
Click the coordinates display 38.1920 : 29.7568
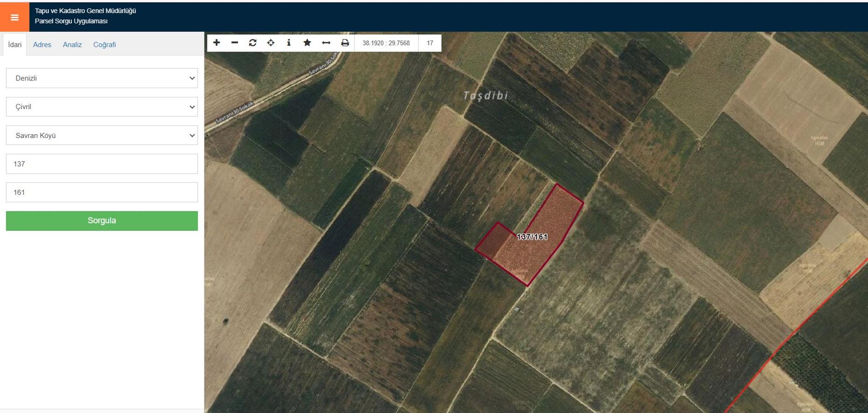(386, 43)
